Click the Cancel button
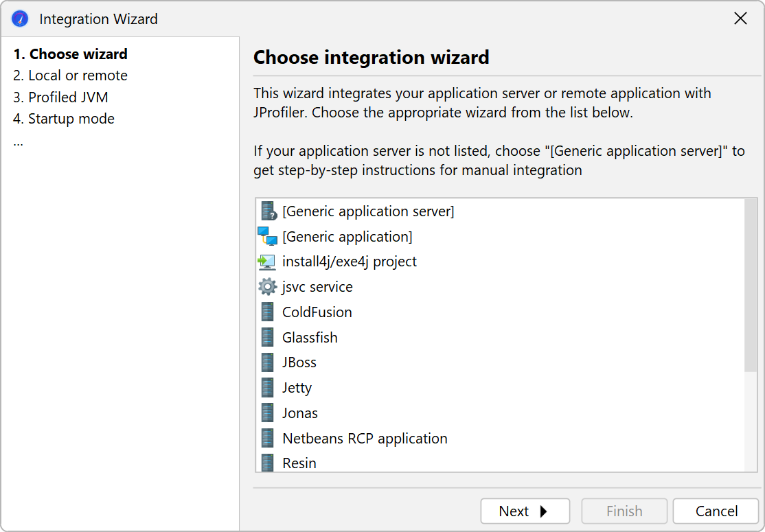The height and width of the screenshot is (532, 765). pos(716,511)
